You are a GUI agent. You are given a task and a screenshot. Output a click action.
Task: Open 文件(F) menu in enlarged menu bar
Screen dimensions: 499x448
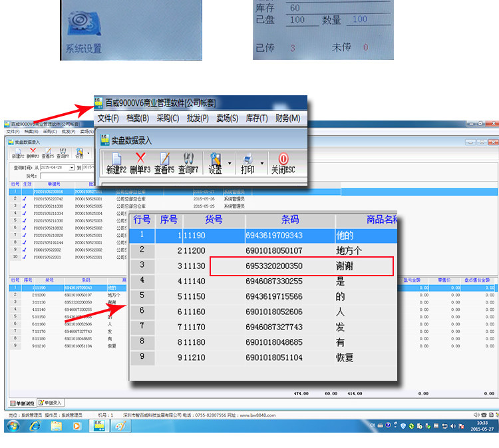coord(108,118)
